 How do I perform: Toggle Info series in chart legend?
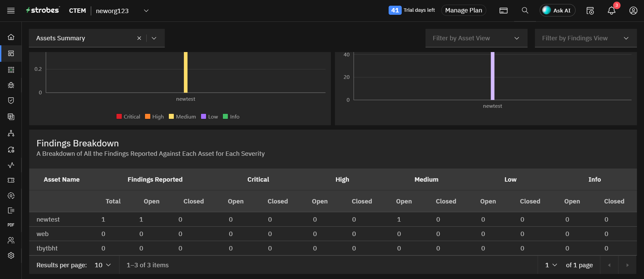pos(231,117)
